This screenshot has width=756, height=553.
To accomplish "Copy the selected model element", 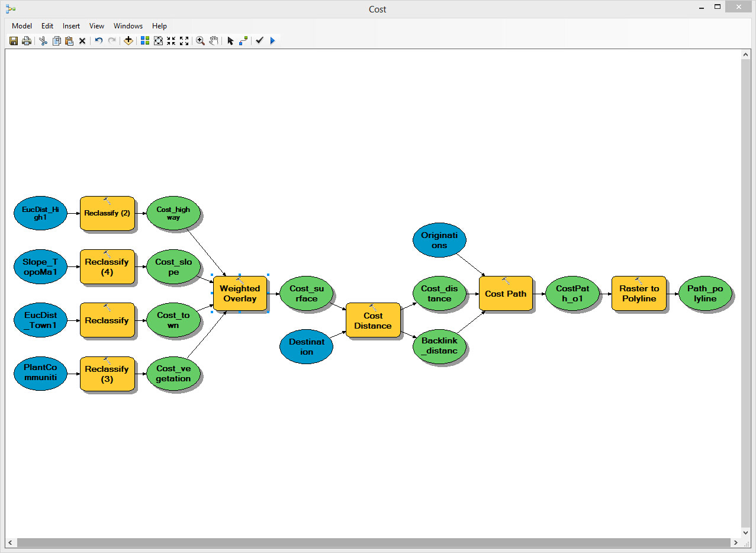I will (56, 41).
